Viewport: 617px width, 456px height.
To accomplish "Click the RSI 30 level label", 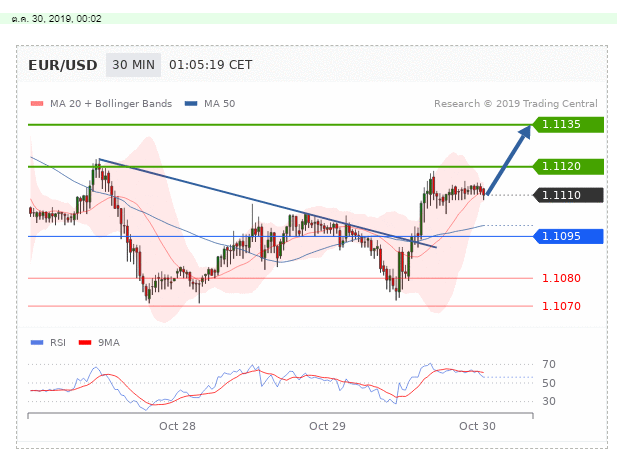I will pyautogui.click(x=549, y=401).
